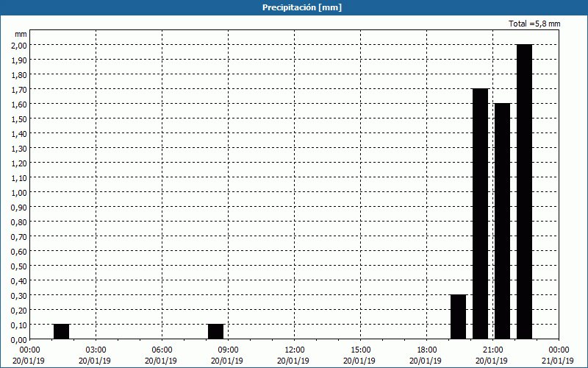Click the 1,30 y-axis label
Viewport: 588px width, 368px height.
click(21, 148)
